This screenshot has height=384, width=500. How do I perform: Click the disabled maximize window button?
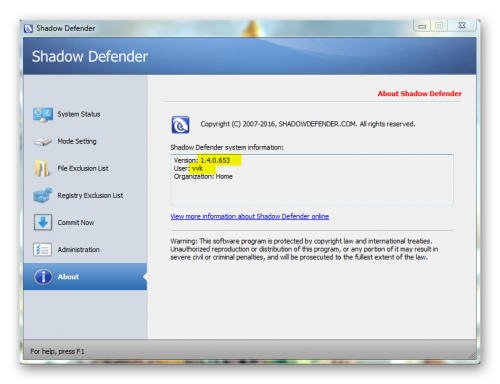click(439, 26)
